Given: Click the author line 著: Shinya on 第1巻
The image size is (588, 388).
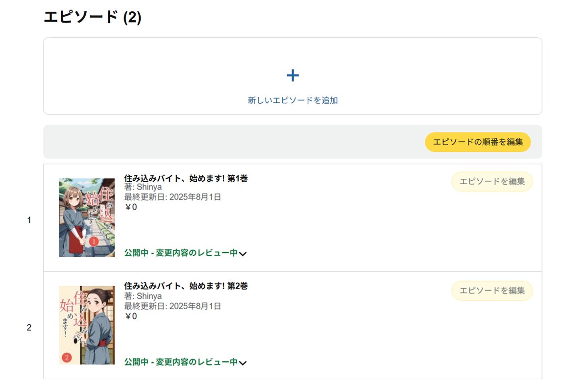Looking at the screenshot, I should 143,188.
